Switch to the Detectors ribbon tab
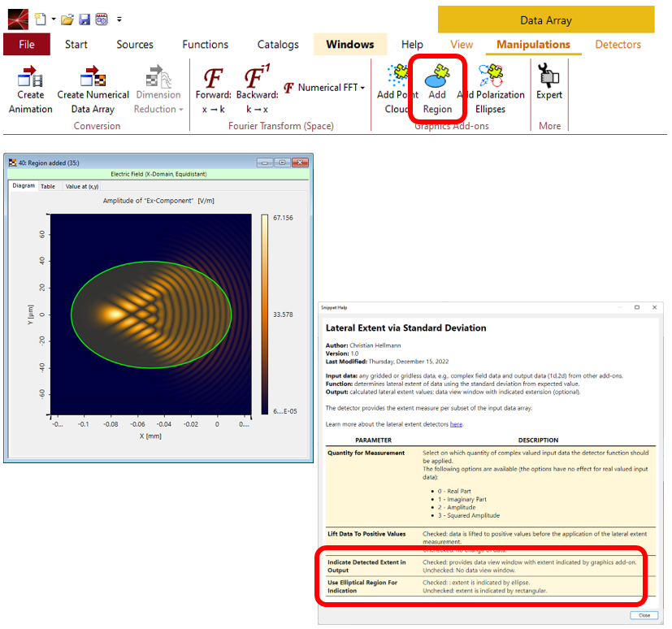This screenshot has height=629, width=672. coord(618,45)
